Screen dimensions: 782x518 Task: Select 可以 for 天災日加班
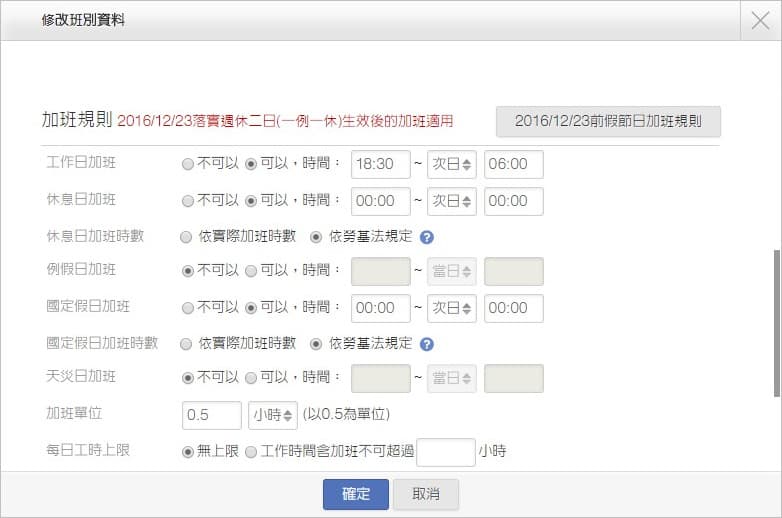(251, 378)
